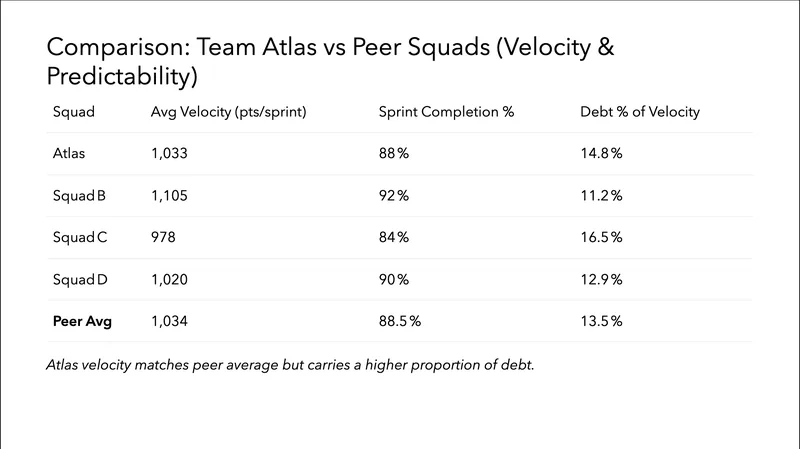Select the "Sprint Completion %" column header
800x449 pixels.
[446, 112]
